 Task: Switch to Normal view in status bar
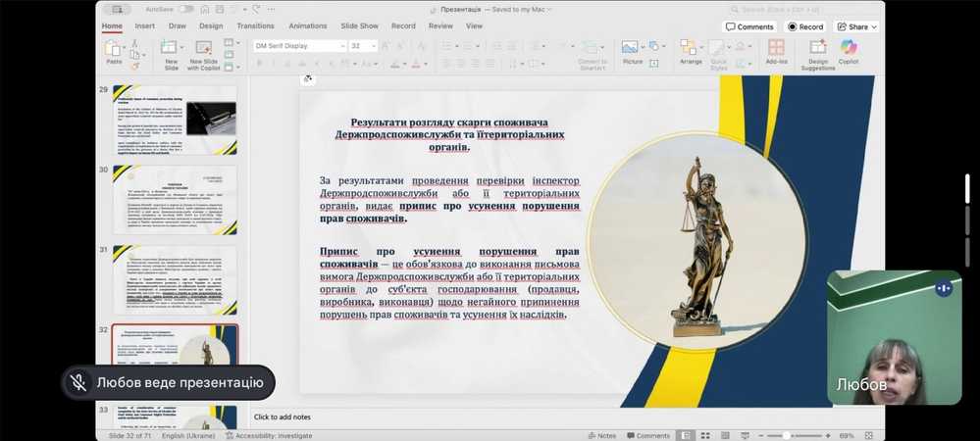point(687,435)
